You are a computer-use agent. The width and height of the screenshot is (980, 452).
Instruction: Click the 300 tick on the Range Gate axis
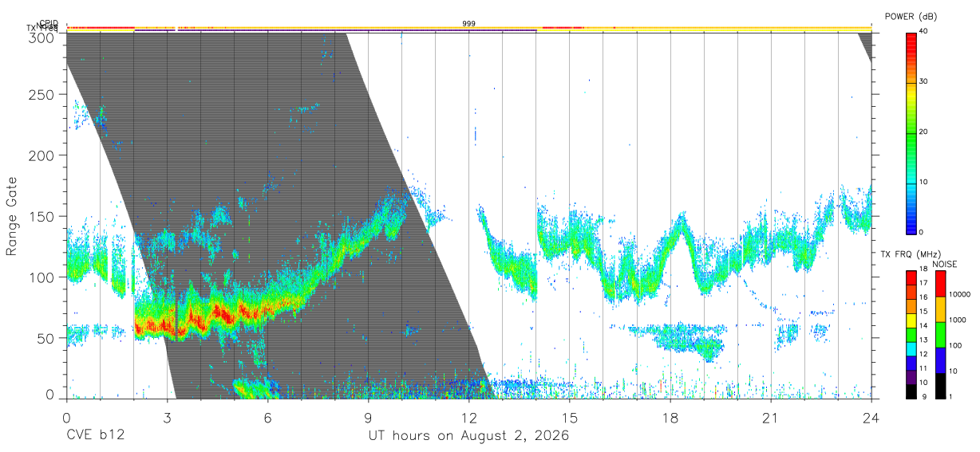tap(42, 37)
